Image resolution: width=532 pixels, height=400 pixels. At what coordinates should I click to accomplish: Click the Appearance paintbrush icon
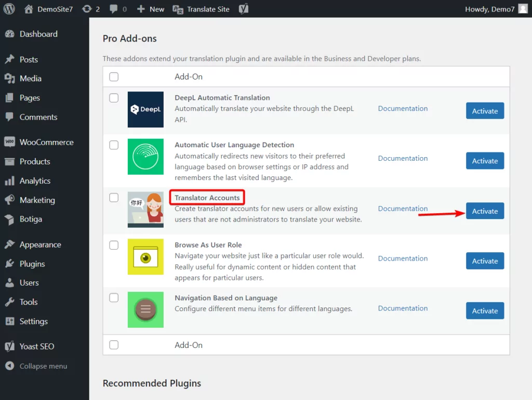10,244
